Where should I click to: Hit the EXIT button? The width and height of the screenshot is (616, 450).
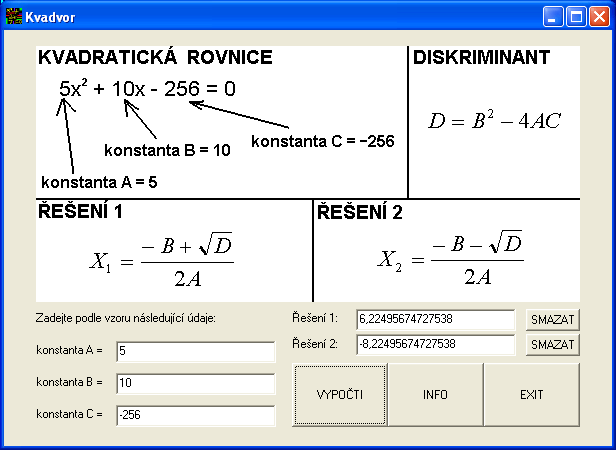click(531, 395)
